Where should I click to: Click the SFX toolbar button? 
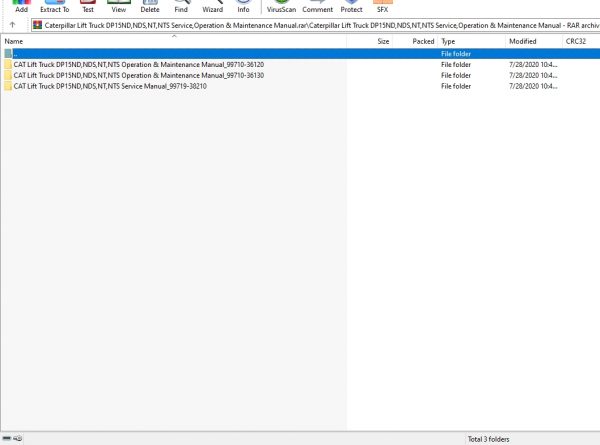click(x=382, y=7)
